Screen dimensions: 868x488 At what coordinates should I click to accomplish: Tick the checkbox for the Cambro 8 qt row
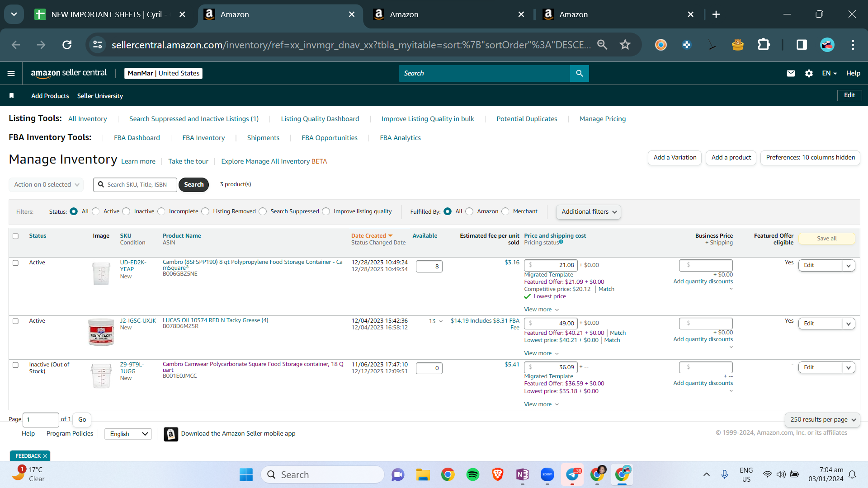pyautogui.click(x=15, y=263)
